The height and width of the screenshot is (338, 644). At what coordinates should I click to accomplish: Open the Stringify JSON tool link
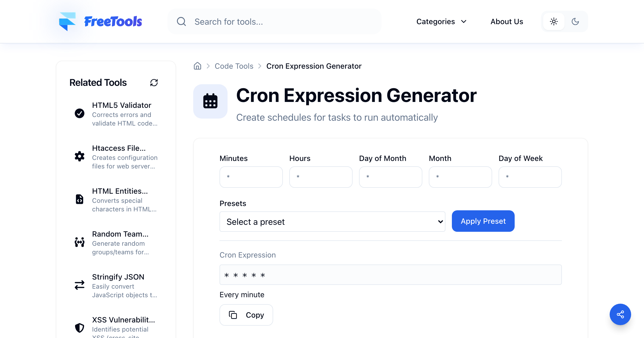(x=116, y=285)
